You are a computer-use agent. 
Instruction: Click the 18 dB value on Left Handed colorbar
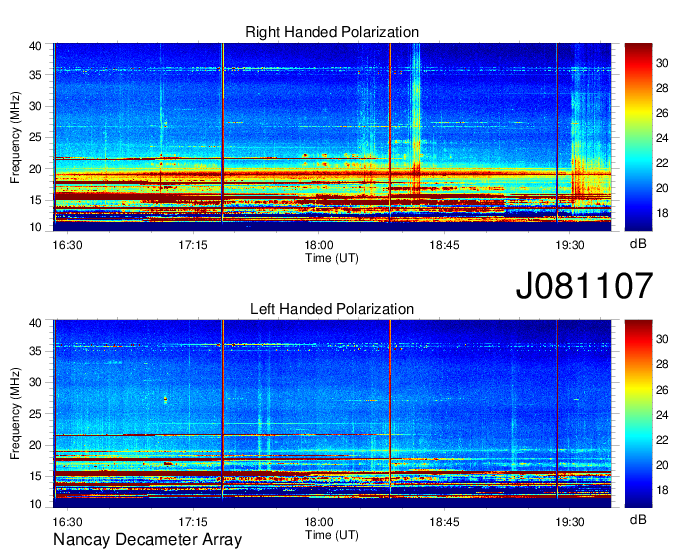662,490
